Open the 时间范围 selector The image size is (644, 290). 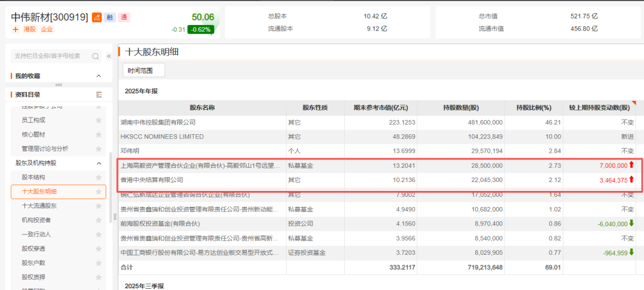tap(144, 70)
